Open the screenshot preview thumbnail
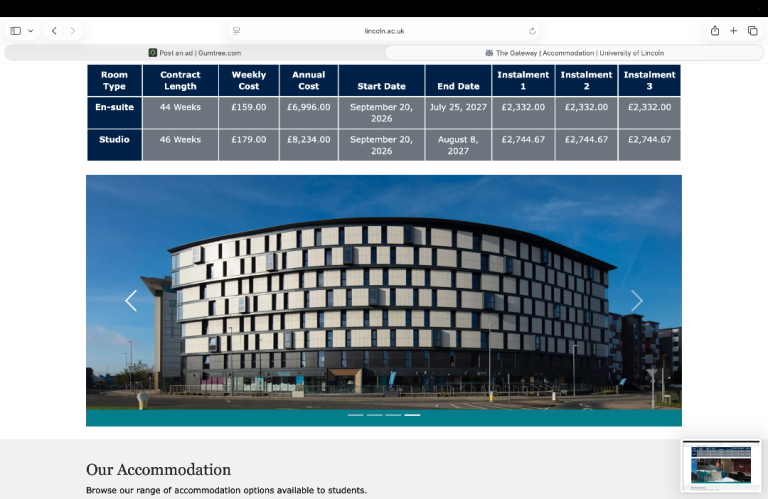This screenshot has width=768, height=499. pyautogui.click(x=721, y=466)
